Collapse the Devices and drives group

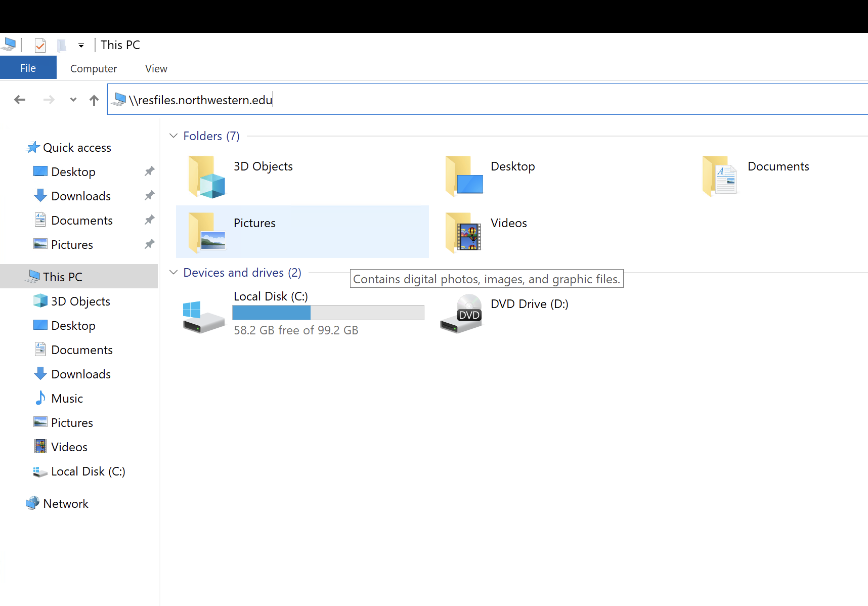tap(173, 273)
